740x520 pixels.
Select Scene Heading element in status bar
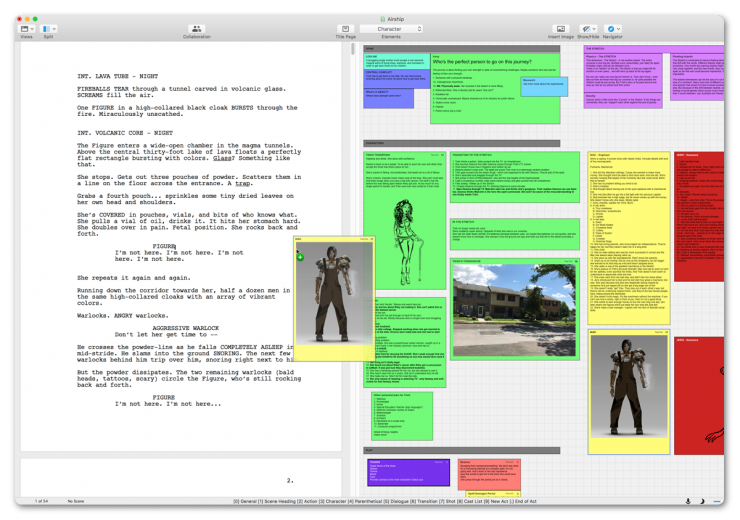point(276,502)
